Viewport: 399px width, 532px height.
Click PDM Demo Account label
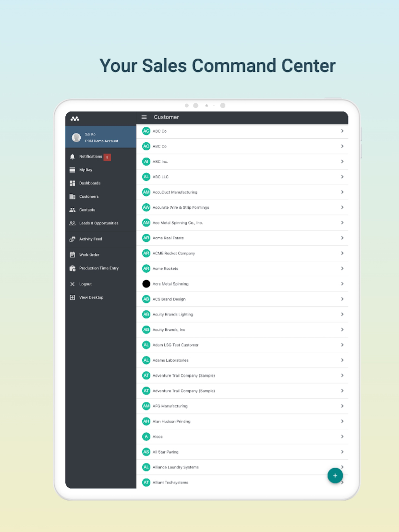tap(101, 141)
